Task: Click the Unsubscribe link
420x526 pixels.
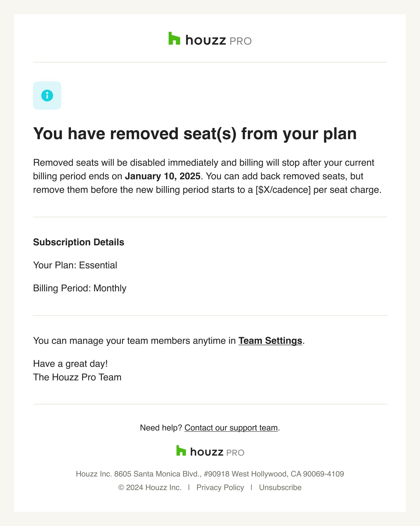Action: pos(280,487)
